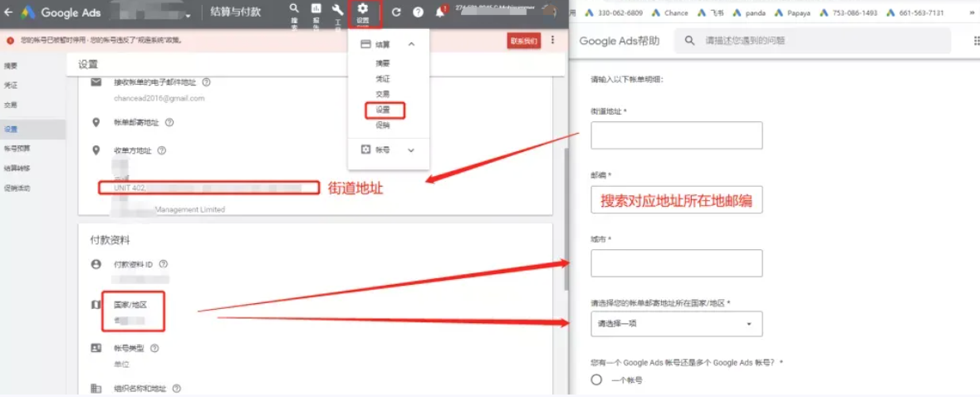Choose 摘要 in the billing dropdown menu
Viewport: 980px width, 397px height.
click(382, 63)
